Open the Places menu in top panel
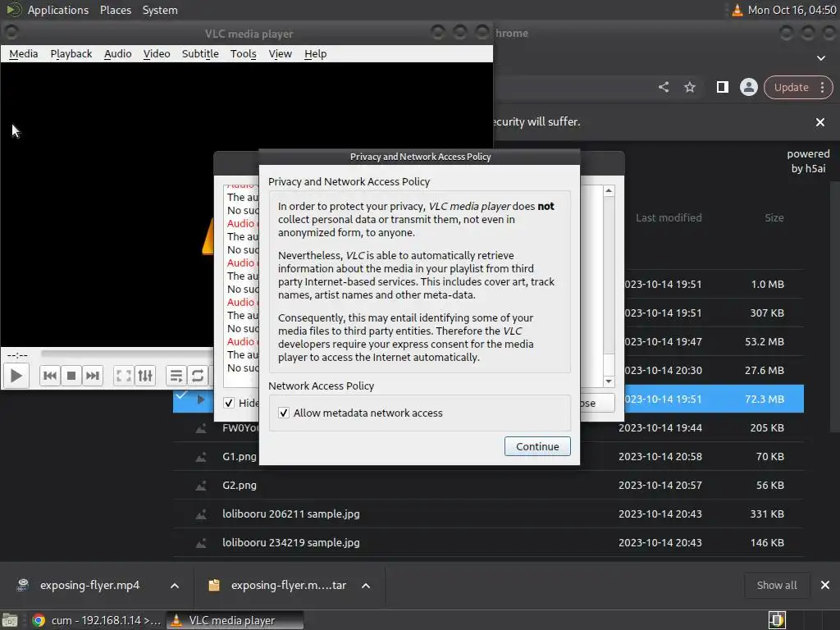840x630 pixels. 115,10
